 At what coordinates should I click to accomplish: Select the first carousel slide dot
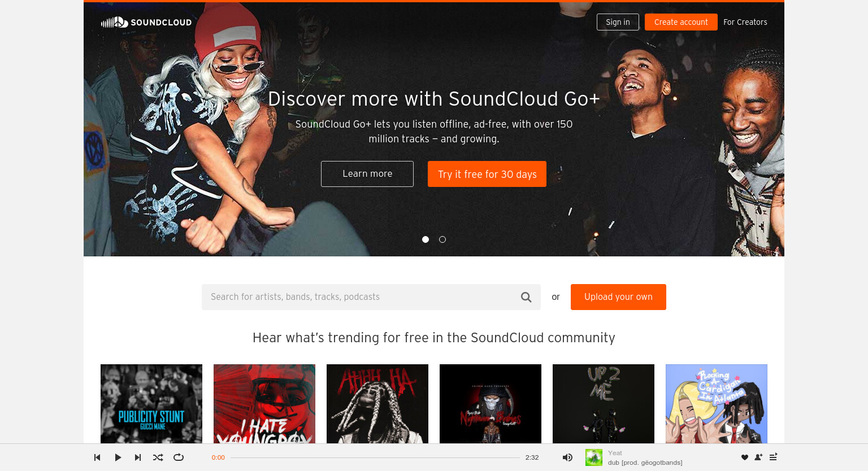[426, 239]
